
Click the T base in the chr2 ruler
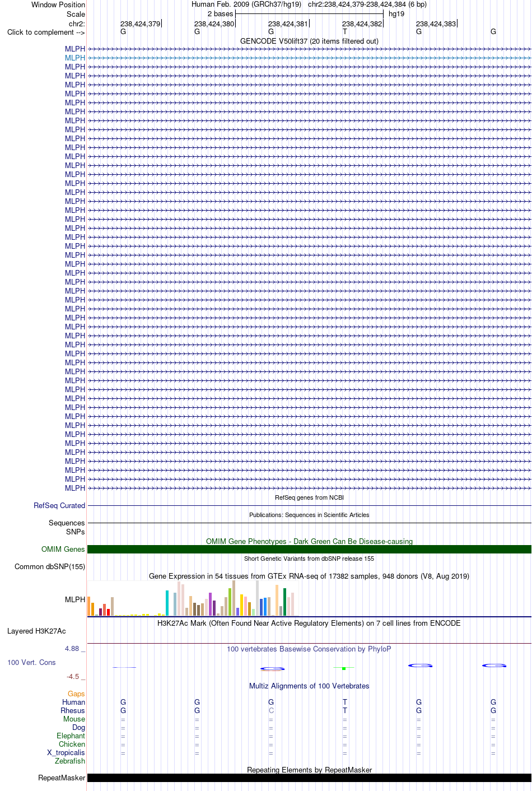(x=345, y=32)
